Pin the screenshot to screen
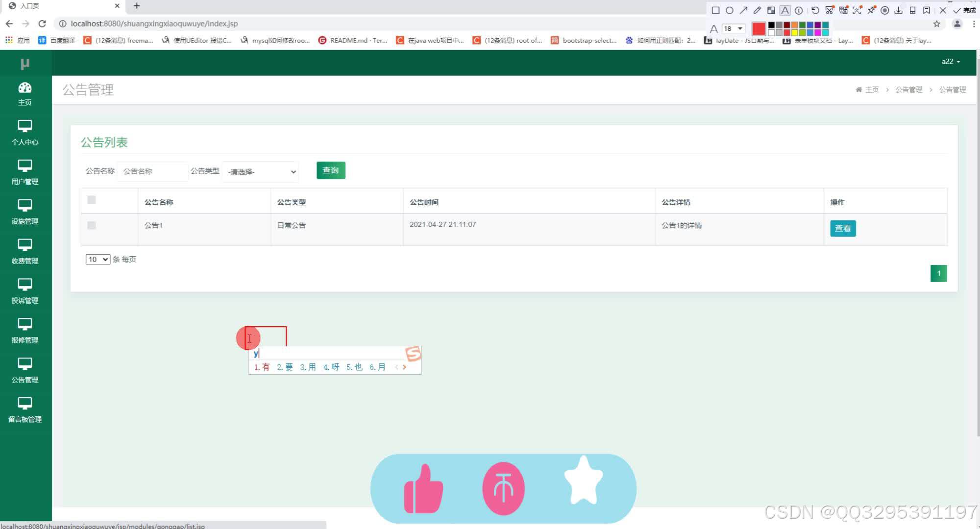 (x=871, y=10)
